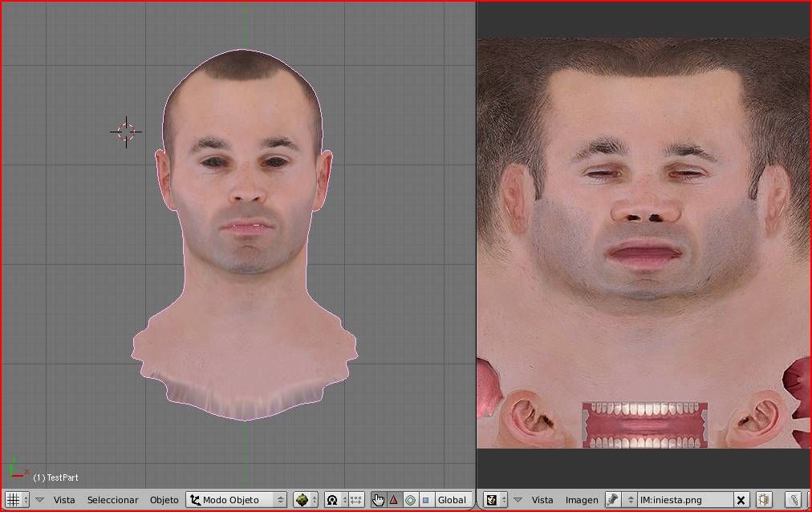This screenshot has width=812, height=512.
Task: Open the Seleccionar menu
Action: point(112,500)
